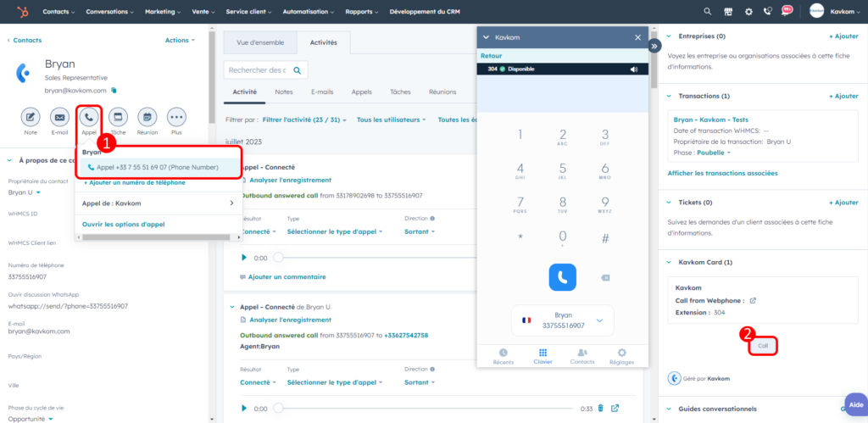
Task: Click the recording playback progress slider
Action: pyautogui.click(x=424, y=408)
